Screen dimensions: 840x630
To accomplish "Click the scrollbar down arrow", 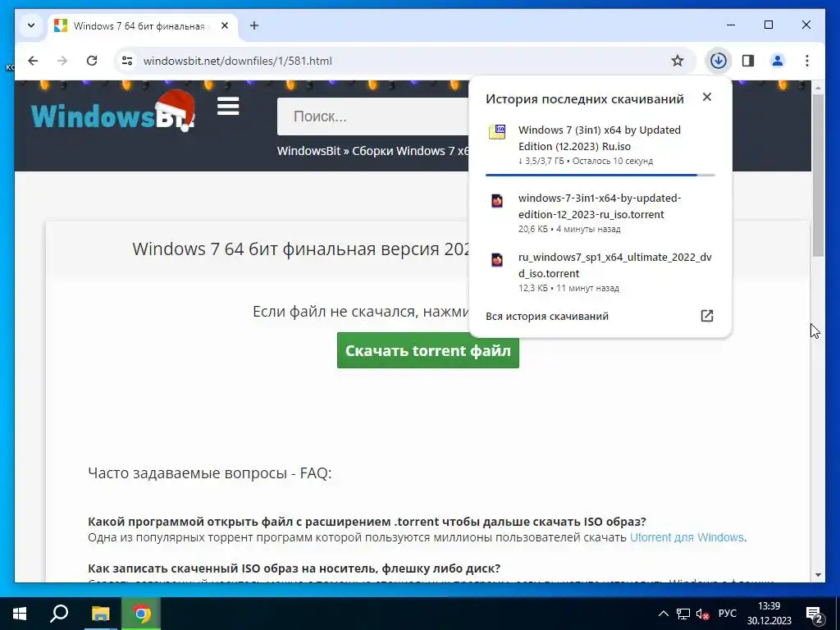I will click(x=818, y=575).
